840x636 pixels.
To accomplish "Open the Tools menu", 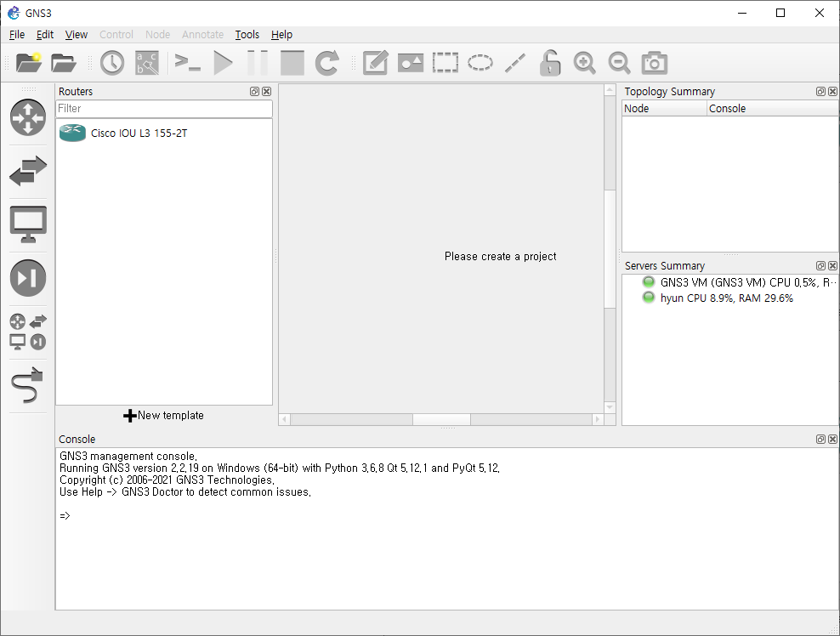I will [247, 34].
